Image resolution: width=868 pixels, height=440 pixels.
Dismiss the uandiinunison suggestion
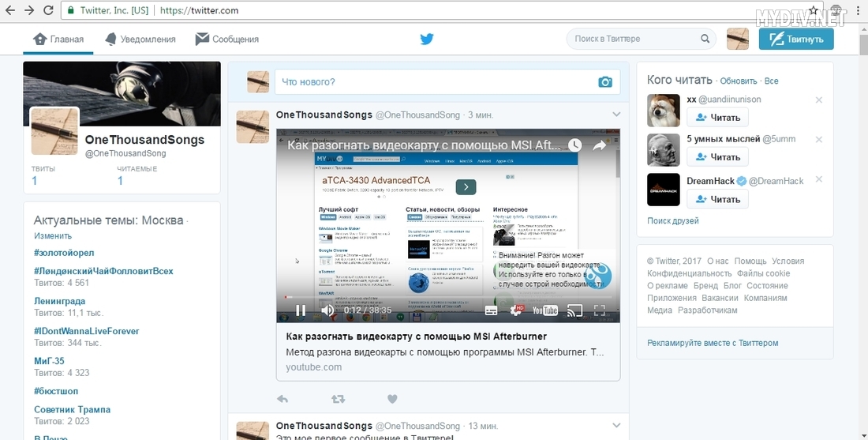819,100
